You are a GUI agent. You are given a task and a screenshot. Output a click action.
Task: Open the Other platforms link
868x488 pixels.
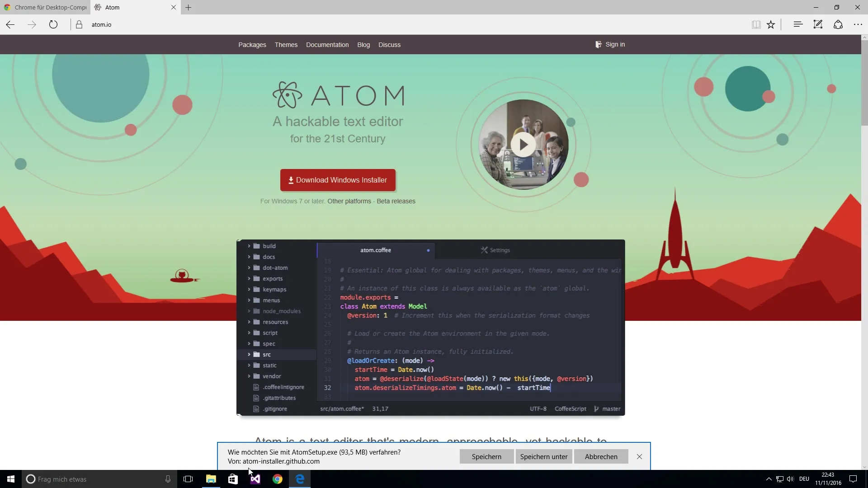[349, 201]
